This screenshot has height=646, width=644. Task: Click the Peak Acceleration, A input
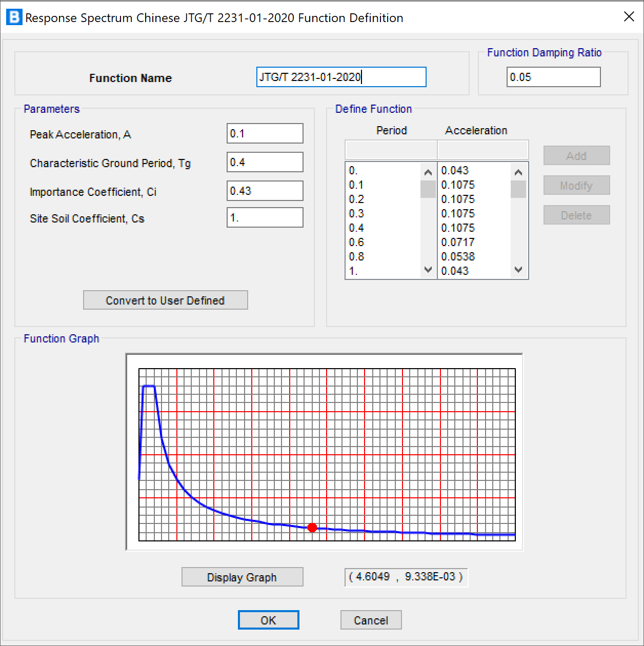(x=265, y=133)
